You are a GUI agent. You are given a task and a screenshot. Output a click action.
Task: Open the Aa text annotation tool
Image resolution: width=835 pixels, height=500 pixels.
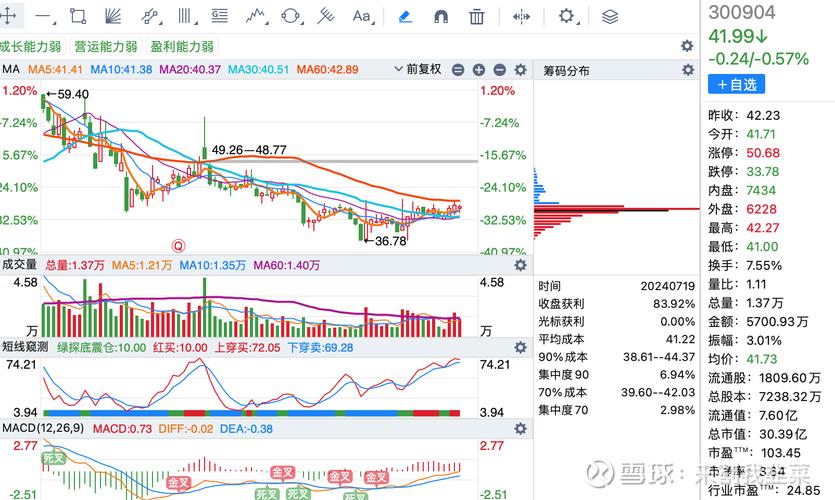click(x=362, y=17)
